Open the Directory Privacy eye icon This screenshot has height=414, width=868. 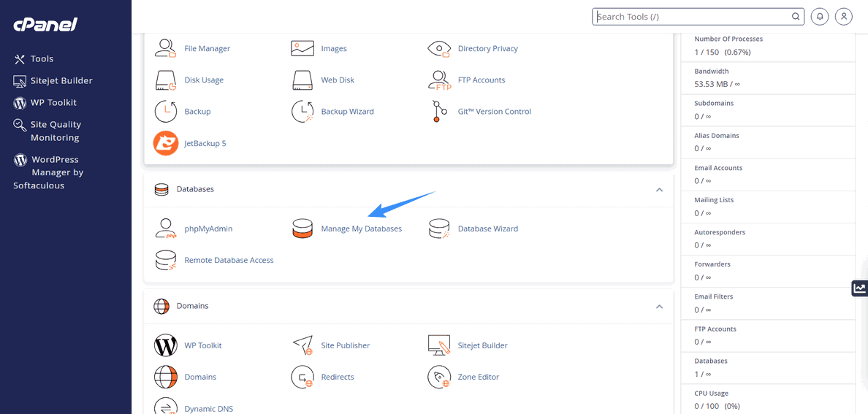pos(439,48)
